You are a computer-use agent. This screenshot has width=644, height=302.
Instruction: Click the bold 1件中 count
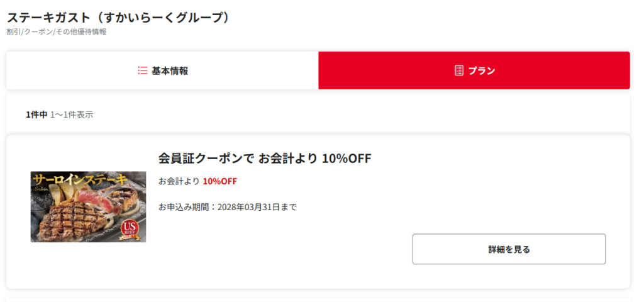point(36,115)
